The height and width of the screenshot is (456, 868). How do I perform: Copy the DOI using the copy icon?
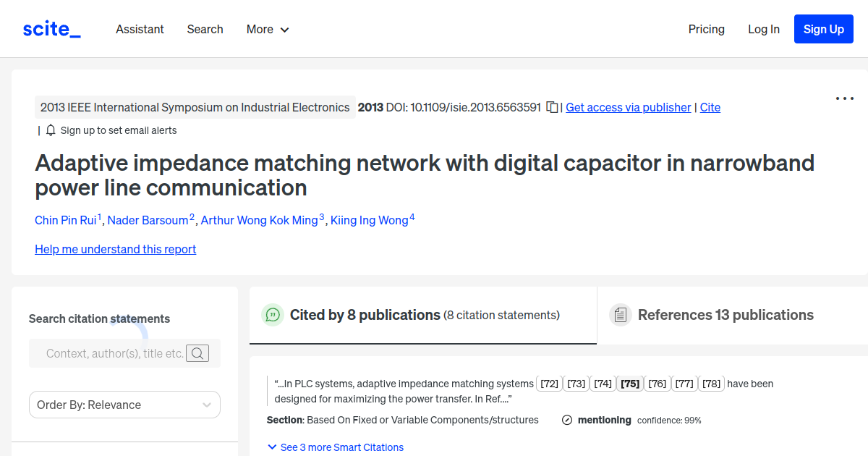click(x=551, y=106)
